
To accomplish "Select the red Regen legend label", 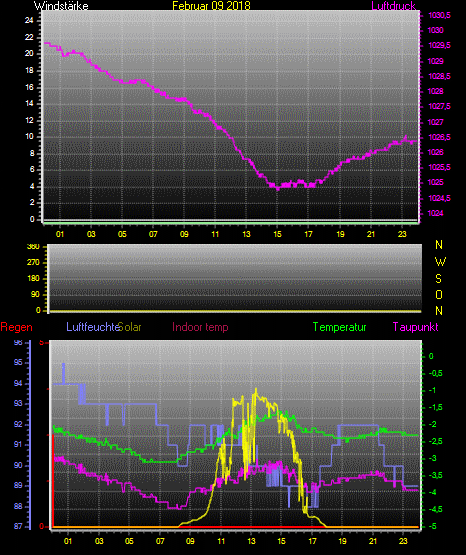I will point(16,327).
